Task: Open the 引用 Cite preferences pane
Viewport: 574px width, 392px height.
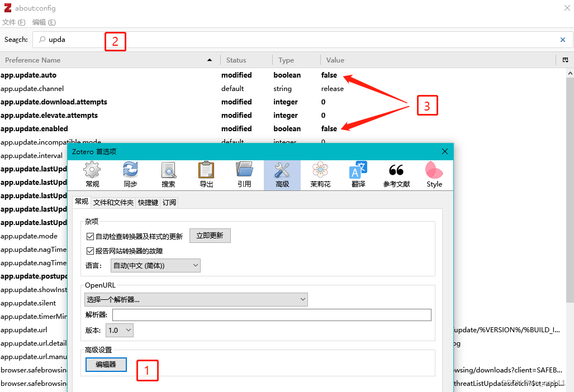Action: 244,175
